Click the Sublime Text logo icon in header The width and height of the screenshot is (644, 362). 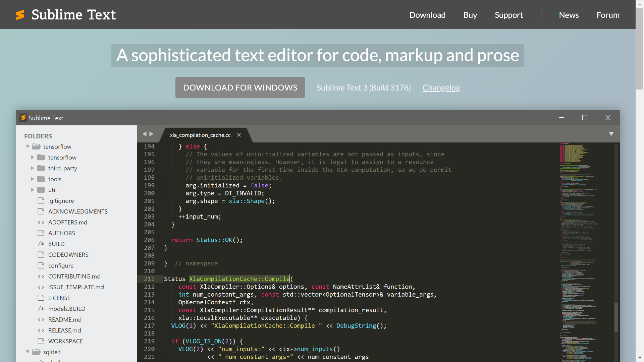[20, 15]
